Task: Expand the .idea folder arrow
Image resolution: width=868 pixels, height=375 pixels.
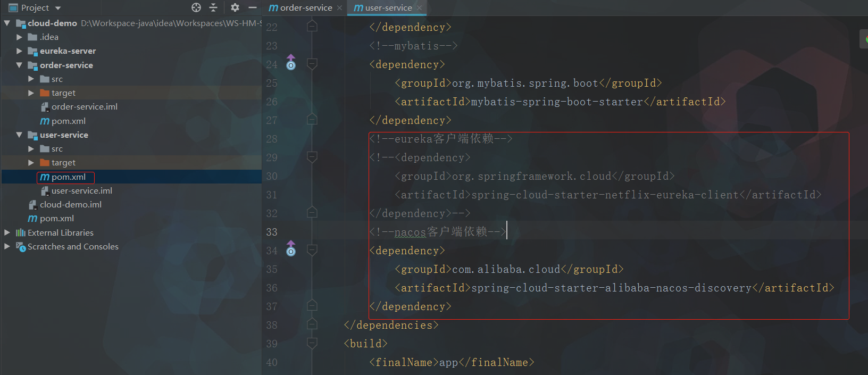Action: tap(19, 37)
